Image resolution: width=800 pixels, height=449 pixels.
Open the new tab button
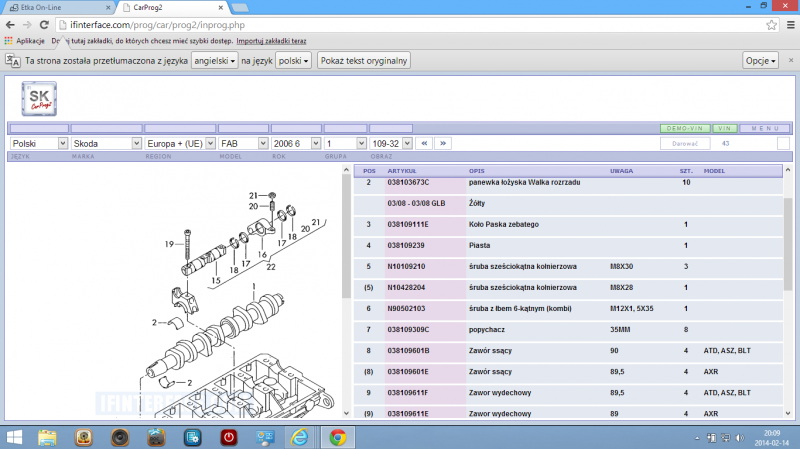coord(239,8)
